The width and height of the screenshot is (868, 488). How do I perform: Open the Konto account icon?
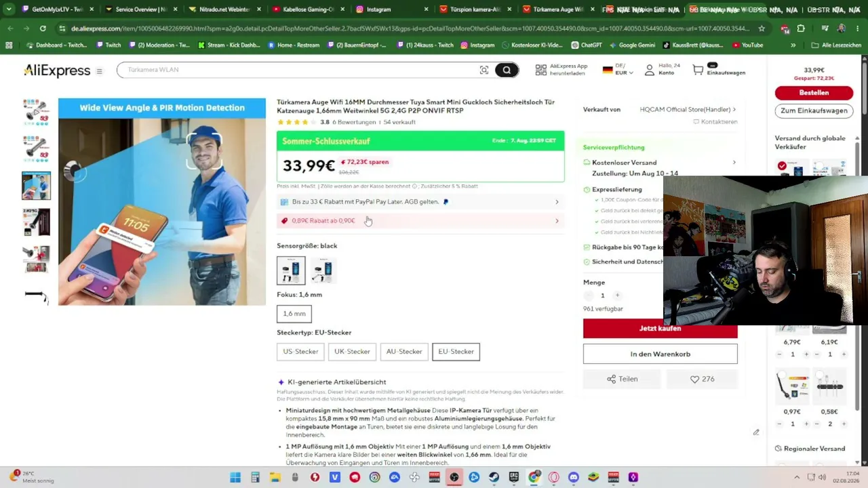click(649, 70)
